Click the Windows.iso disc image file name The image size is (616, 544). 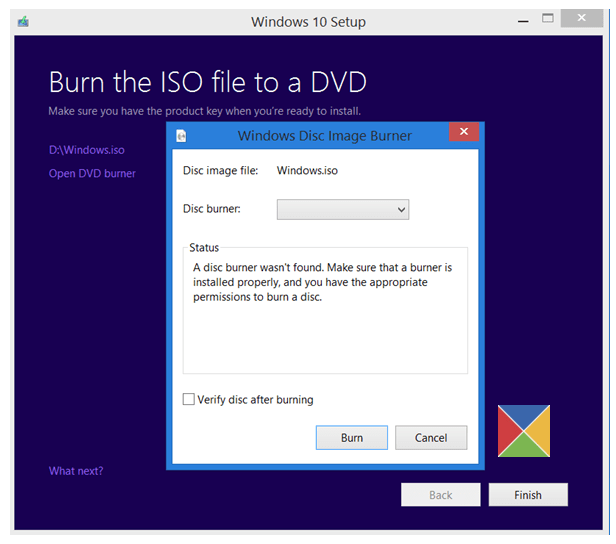tap(307, 170)
